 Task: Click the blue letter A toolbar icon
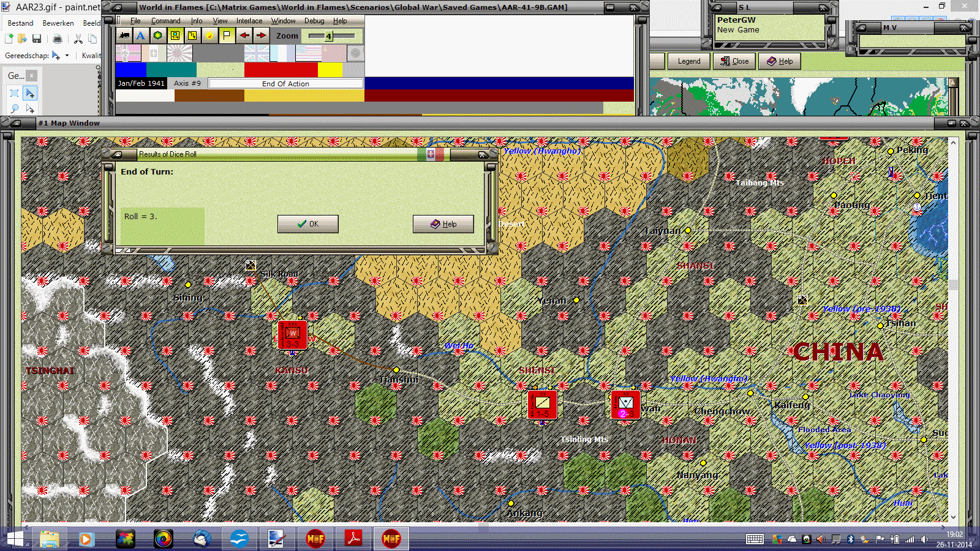point(141,36)
